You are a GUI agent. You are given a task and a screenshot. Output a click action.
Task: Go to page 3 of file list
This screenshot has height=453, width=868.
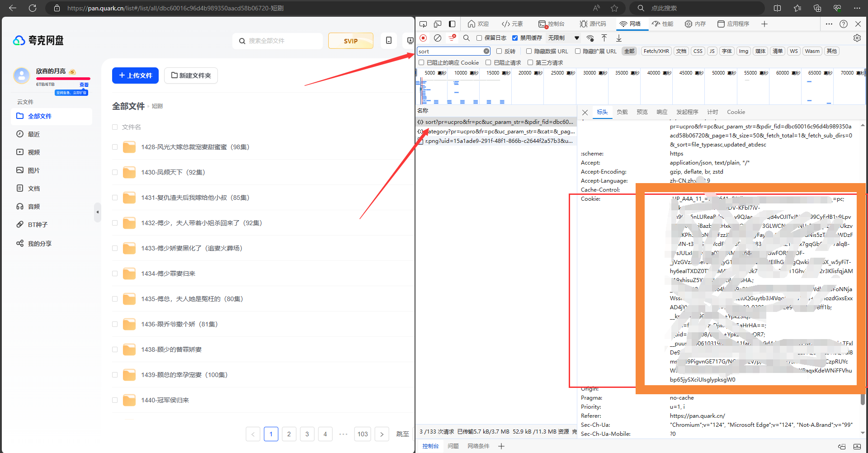click(307, 434)
